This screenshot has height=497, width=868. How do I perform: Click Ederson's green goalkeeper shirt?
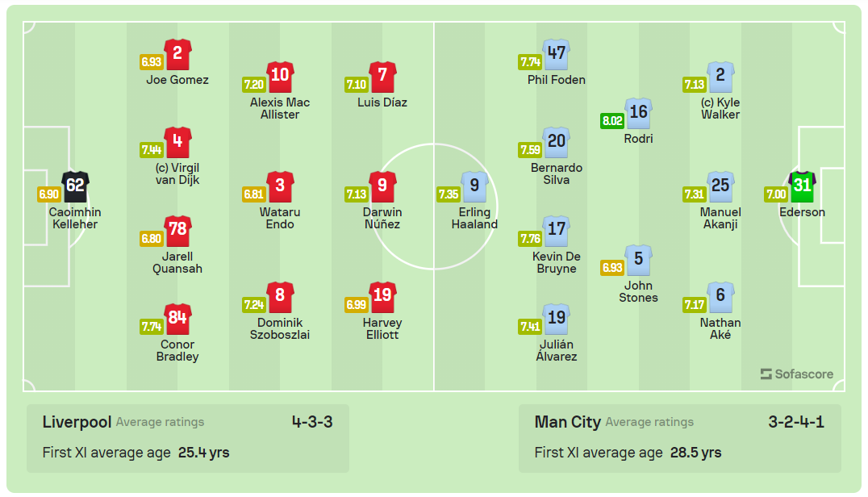tap(802, 186)
